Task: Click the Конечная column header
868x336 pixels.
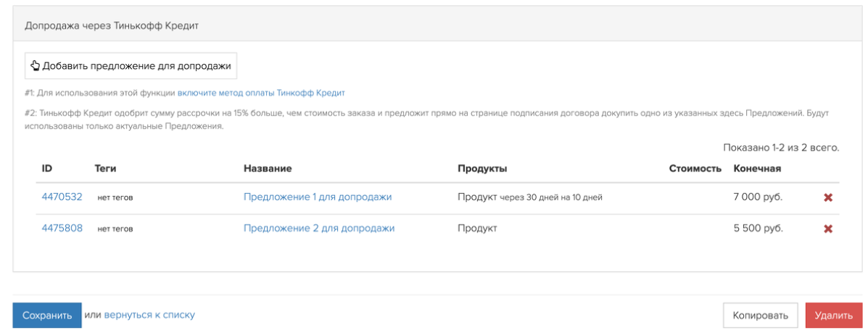Action: coord(757,168)
